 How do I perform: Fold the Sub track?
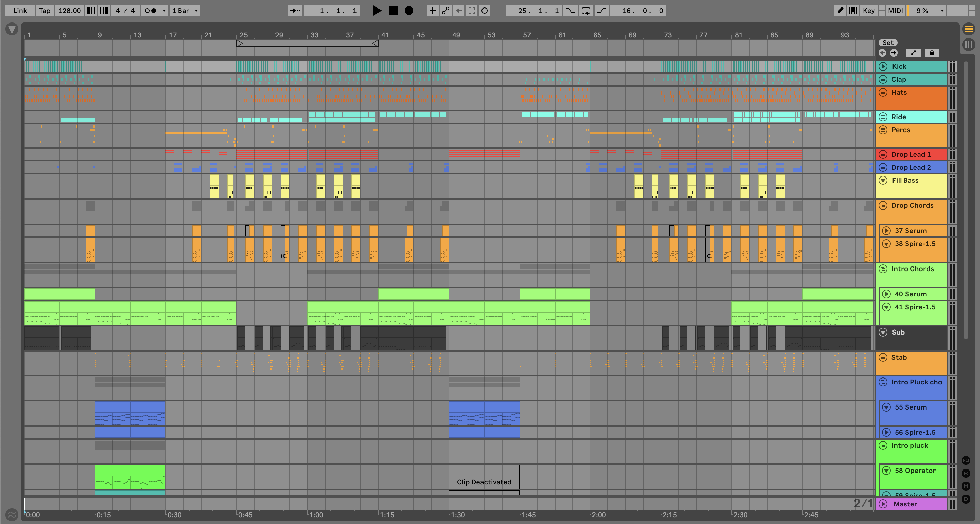883,332
